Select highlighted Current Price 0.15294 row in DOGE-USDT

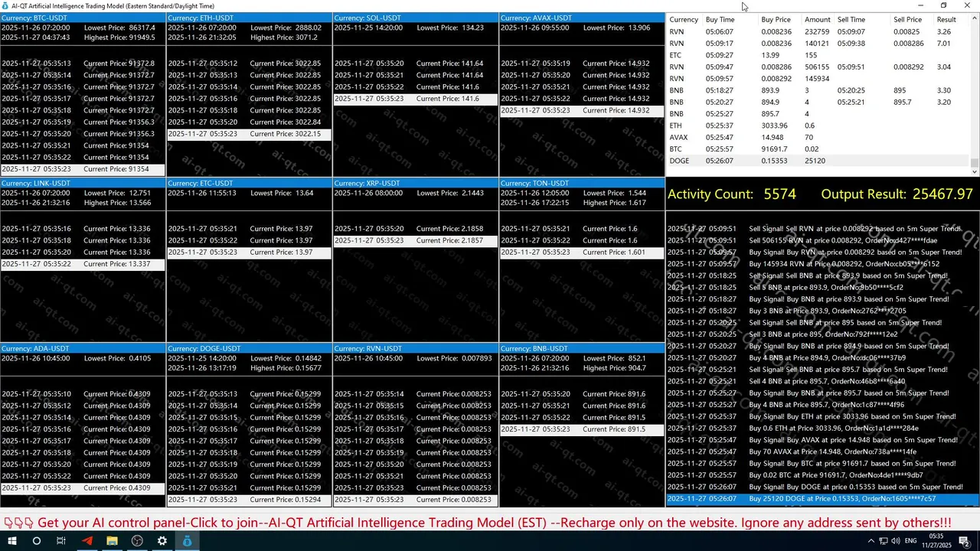tap(249, 500)
